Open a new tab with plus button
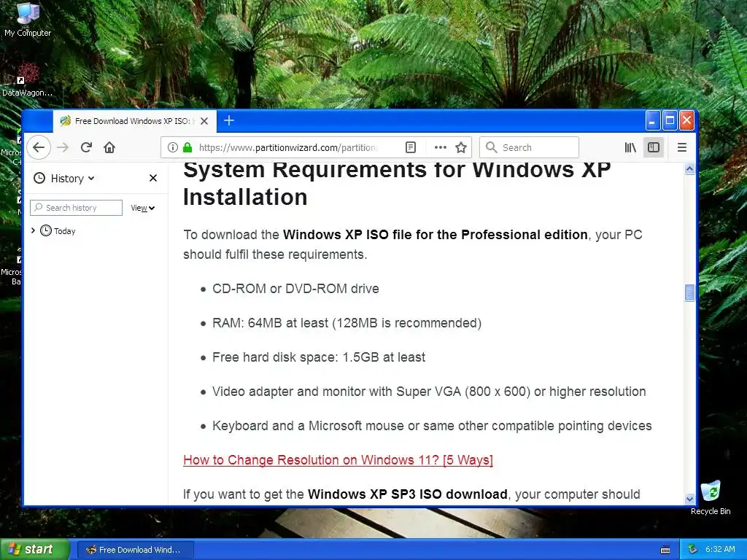747x560 pixels. click(x=229, y=120)
